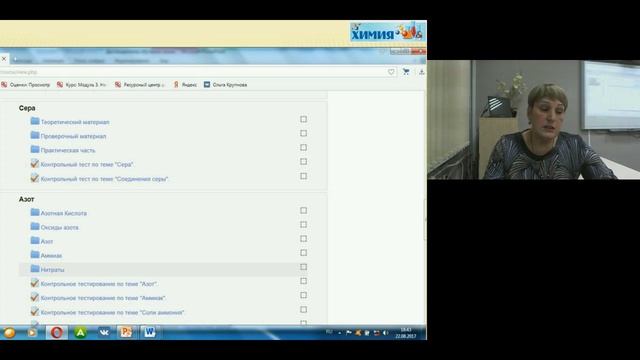
Task: Click the quiz icon for the Соединения серы test
Action: [35, 178]
